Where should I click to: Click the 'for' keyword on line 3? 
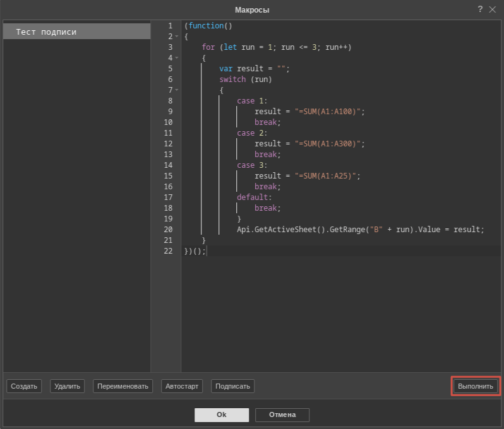point(208,47)
